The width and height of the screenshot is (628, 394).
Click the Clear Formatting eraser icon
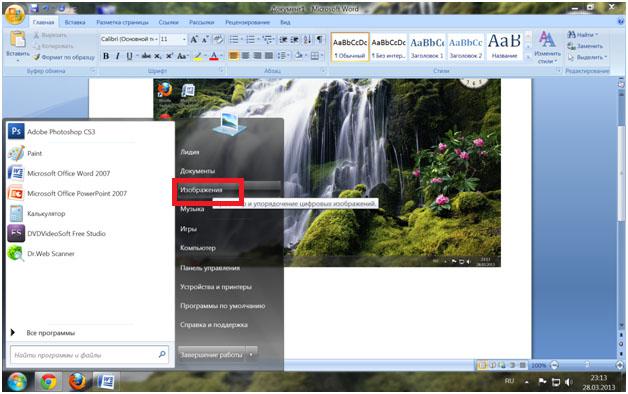pos(218,39)
